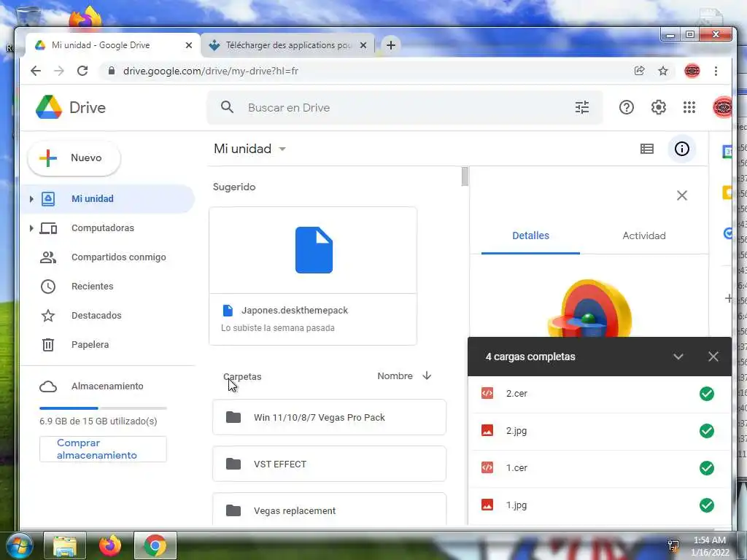Close the details panel with X
The image size is (747, 560).
(682, 195)
